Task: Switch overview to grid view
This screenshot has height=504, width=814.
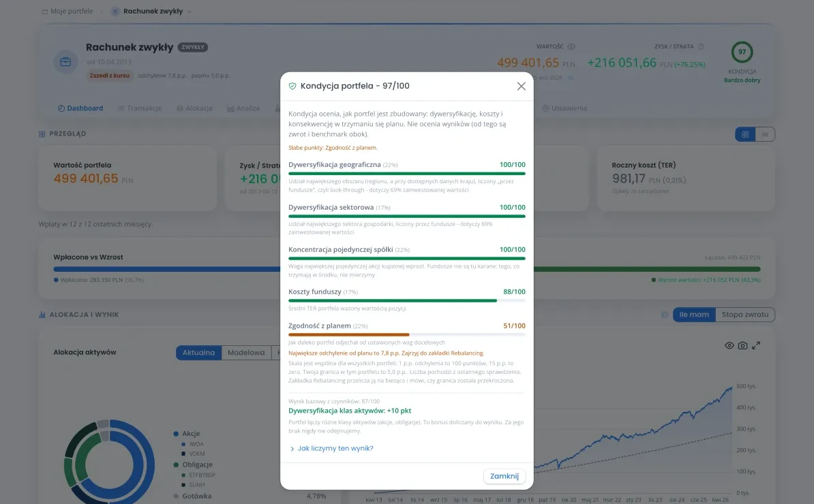Action: click(745, 134)
